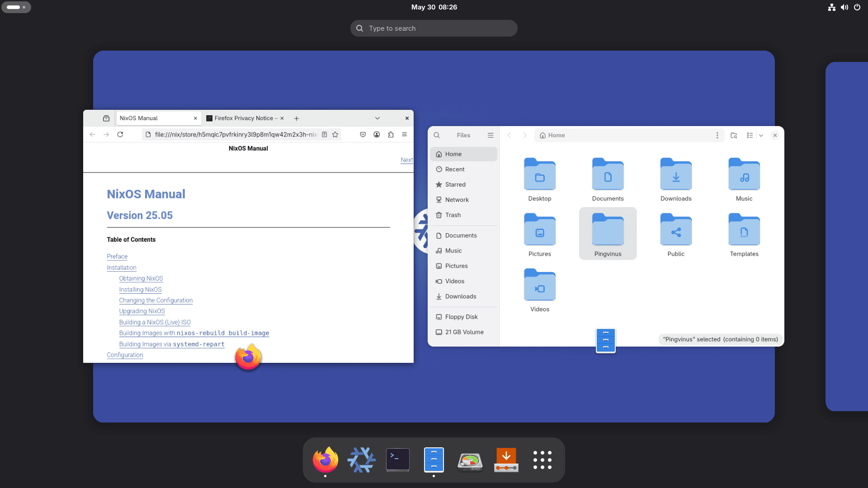Open the clock and calendar menu
The width and height of the screenshot is (868, 488).
pos(434,7)
